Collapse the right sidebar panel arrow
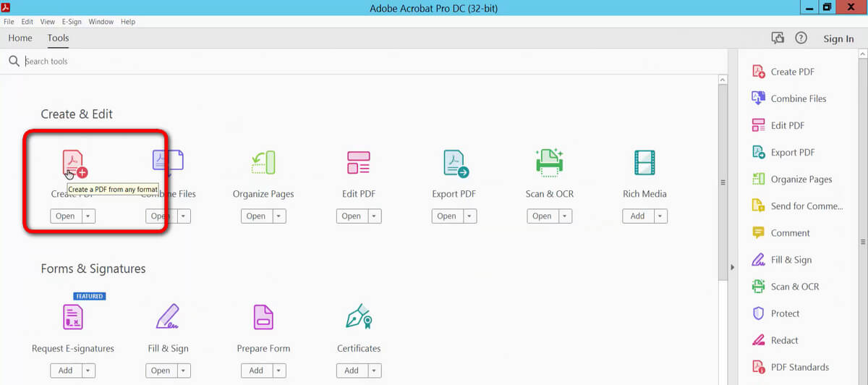The height and width of the screenshot is (385, 868). [x=732, y=268]
